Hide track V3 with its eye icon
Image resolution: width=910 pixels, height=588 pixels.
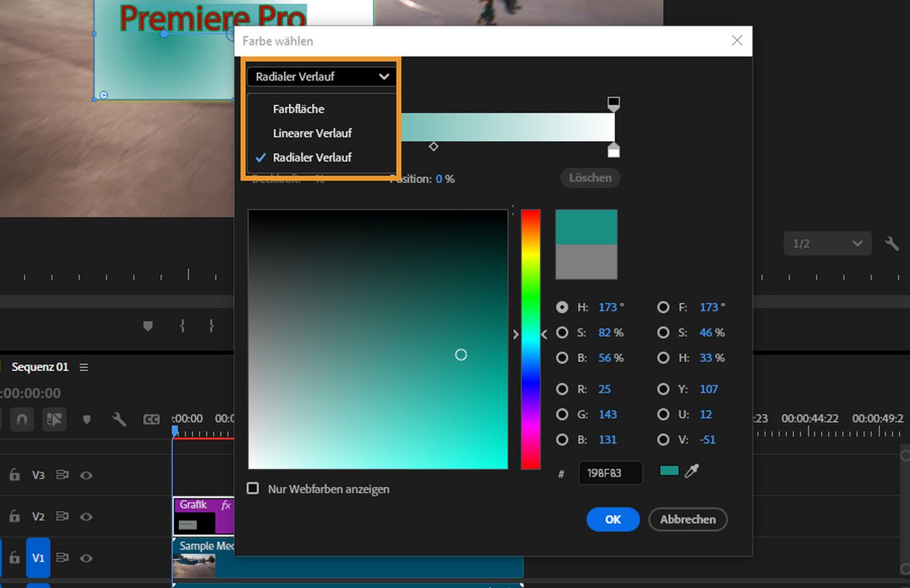pyautogui.click(x=86, y=475)
